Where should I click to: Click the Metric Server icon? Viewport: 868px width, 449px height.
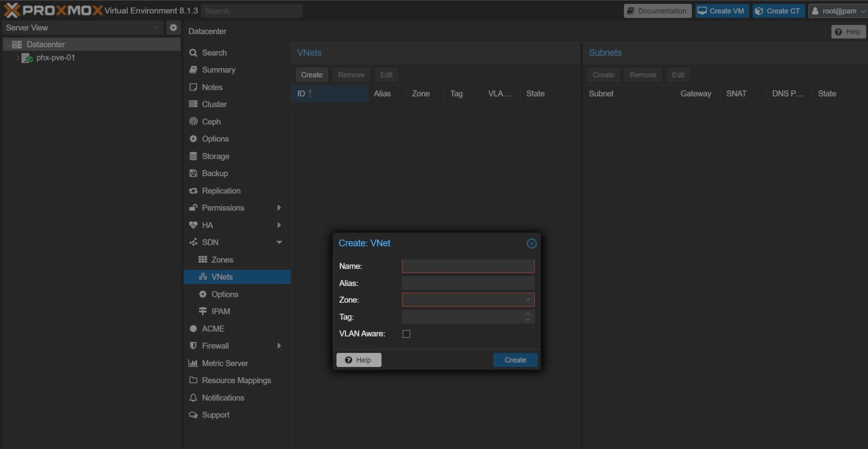[x=193, y=363]
